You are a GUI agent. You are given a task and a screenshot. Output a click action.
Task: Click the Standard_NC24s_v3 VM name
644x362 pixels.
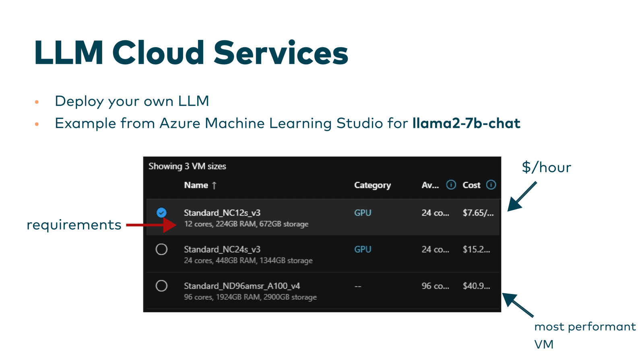[x=222, y=249]
